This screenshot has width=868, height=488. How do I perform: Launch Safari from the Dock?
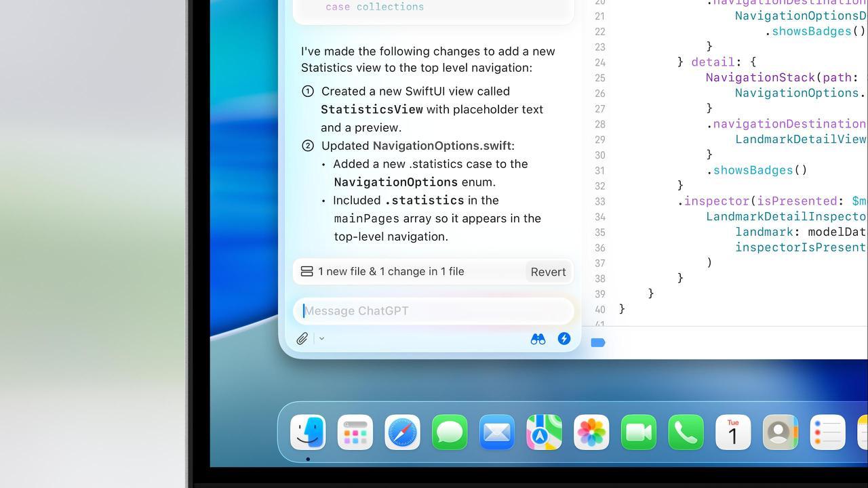[402, 432]
